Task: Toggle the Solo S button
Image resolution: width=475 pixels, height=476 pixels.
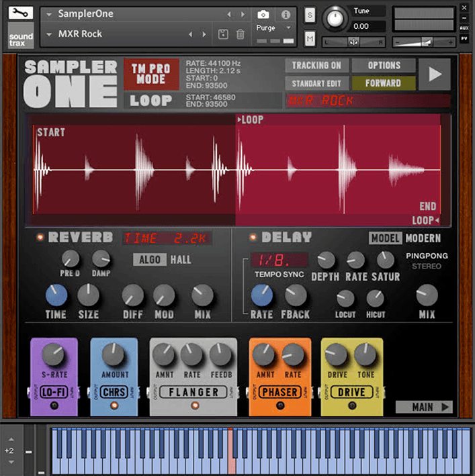Action: [310, 15]
